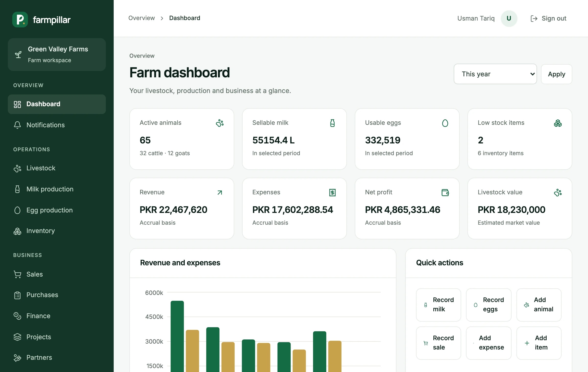Click the Sales cart icon in sidebar
The height and width of the screenshot is (372, 588).
click(x=17, y=274)
